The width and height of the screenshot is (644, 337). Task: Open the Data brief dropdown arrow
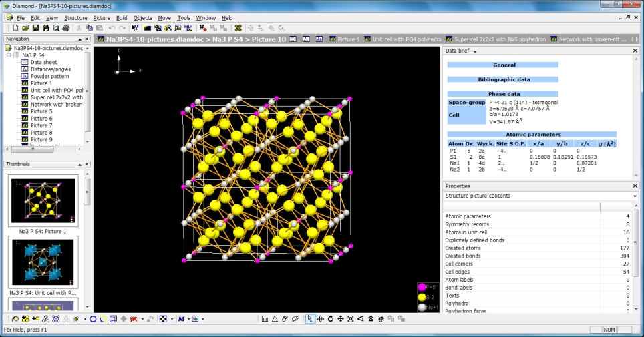pos(474,51)
